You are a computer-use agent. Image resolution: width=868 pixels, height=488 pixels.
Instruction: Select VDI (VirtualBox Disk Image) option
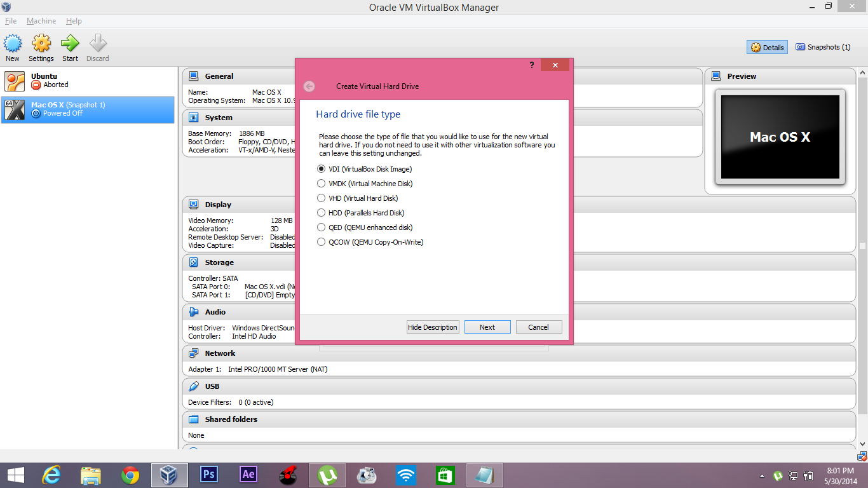click(x=364, y=169)
